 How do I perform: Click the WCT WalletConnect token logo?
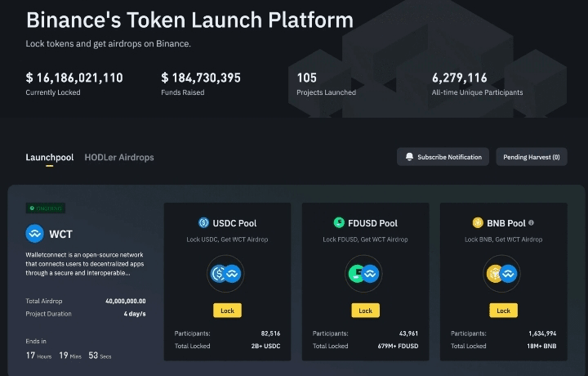coord(34,234)
